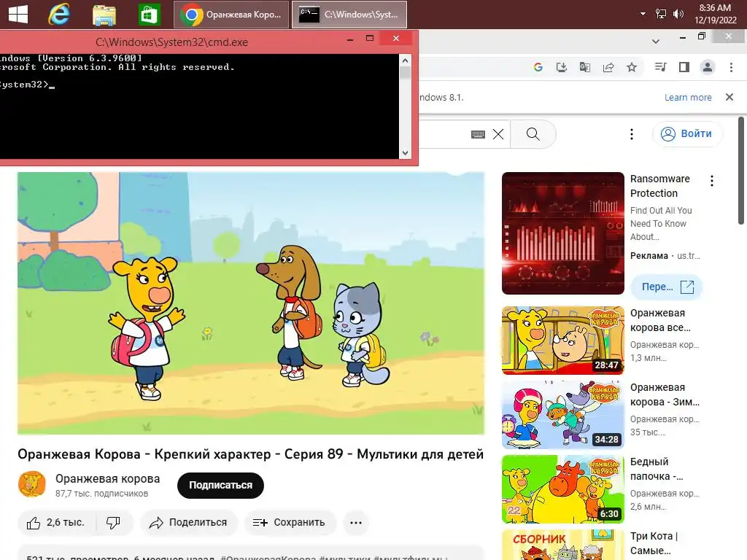The height and width of the screenshot is (560, 747).
Task: Open the 28:47 Оранжевая корова все video thumbnail
Action: click(562, 341)
